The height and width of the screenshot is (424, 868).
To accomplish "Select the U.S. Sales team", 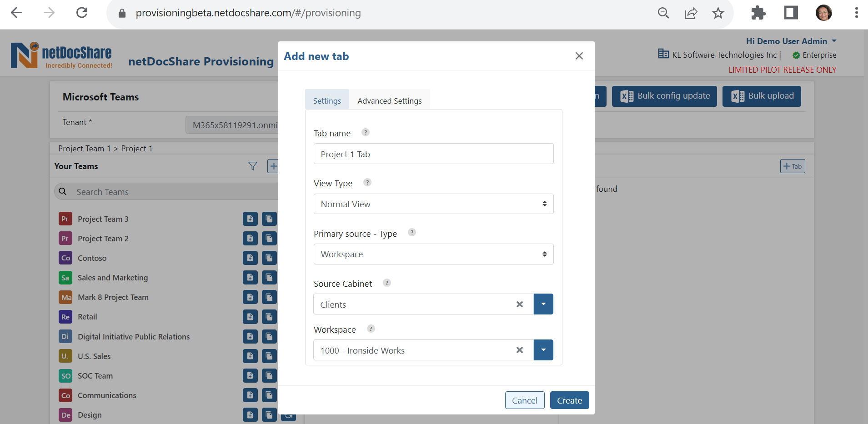I will [94, 356].
